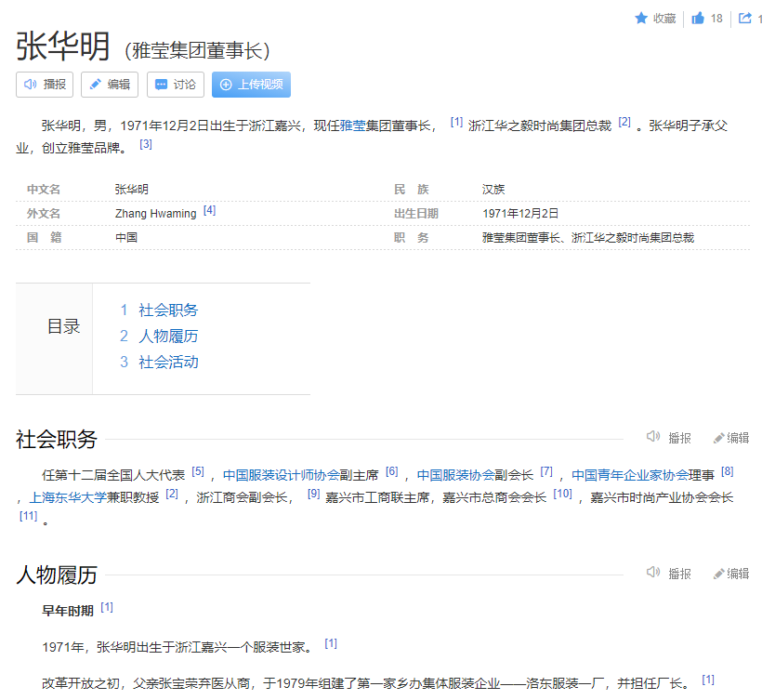Click the 民族 value 汉族
The image size is (775, 700).
[x=493, y=190]
